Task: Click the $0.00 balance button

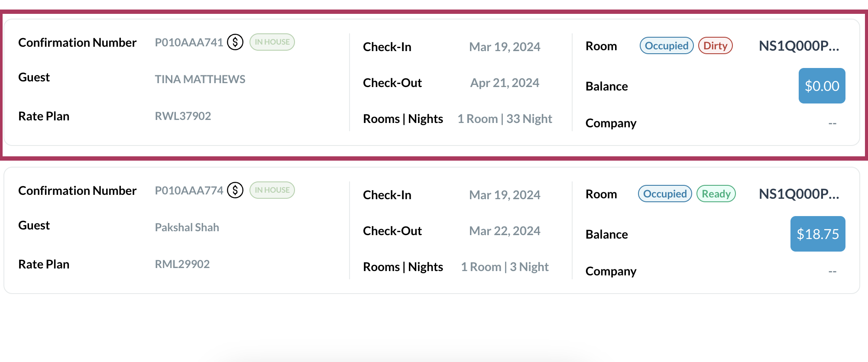Action: (x=822, y=86)
